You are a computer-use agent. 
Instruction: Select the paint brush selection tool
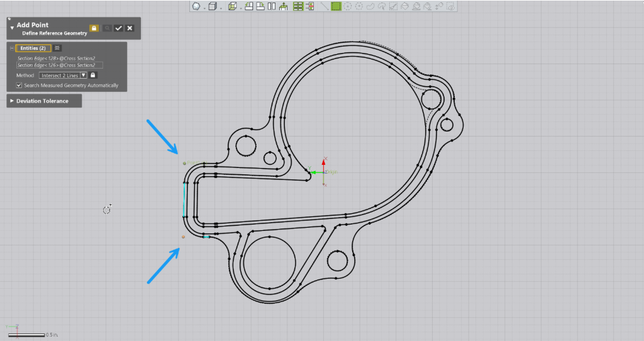394,6
